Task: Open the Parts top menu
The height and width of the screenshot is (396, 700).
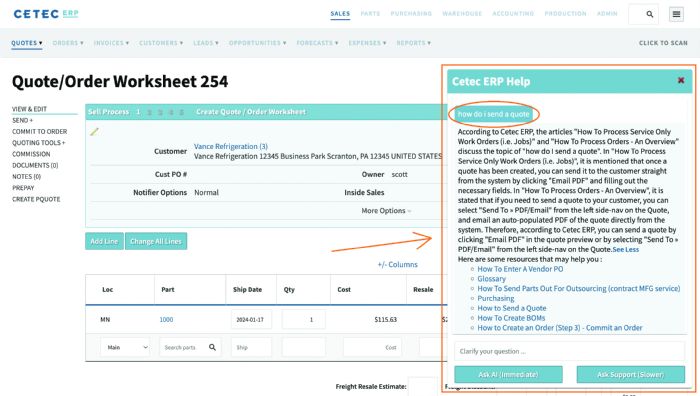Action: pos(371,14)
